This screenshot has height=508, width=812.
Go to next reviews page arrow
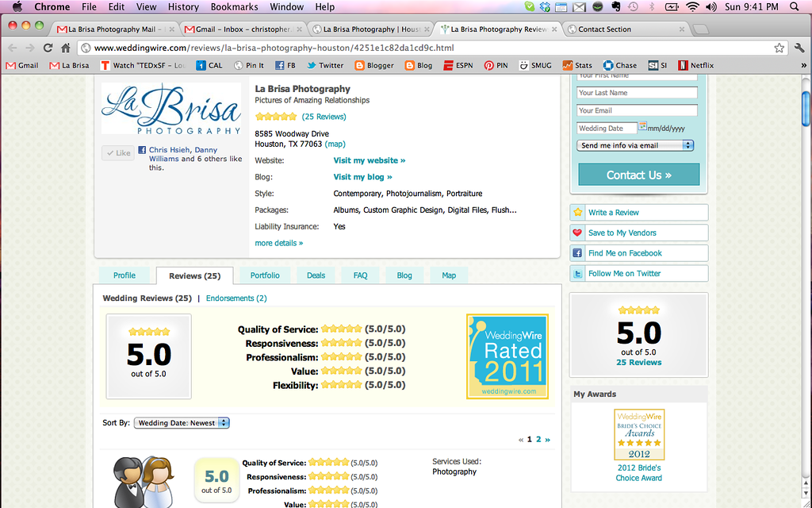[547, 439]
